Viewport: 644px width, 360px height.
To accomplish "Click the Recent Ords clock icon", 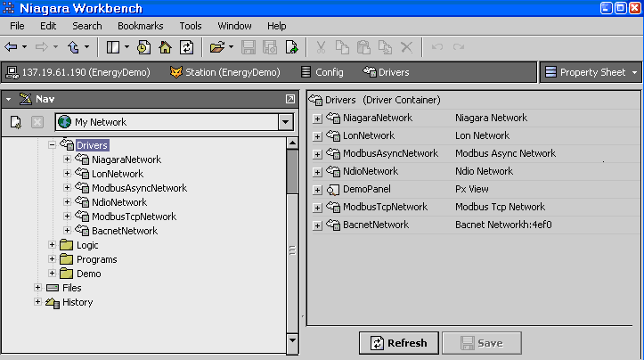I will pyautogui.click(x=143, y=46).
